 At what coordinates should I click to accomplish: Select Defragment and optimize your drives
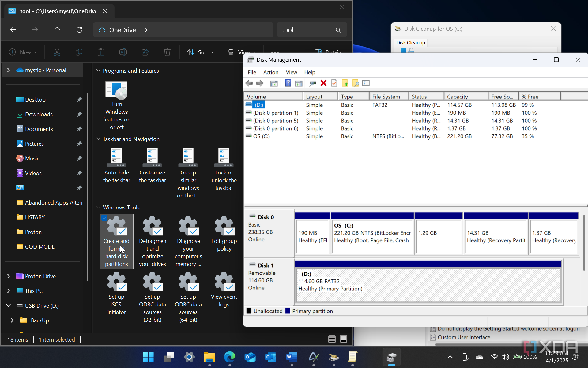(x=153, y=241)
